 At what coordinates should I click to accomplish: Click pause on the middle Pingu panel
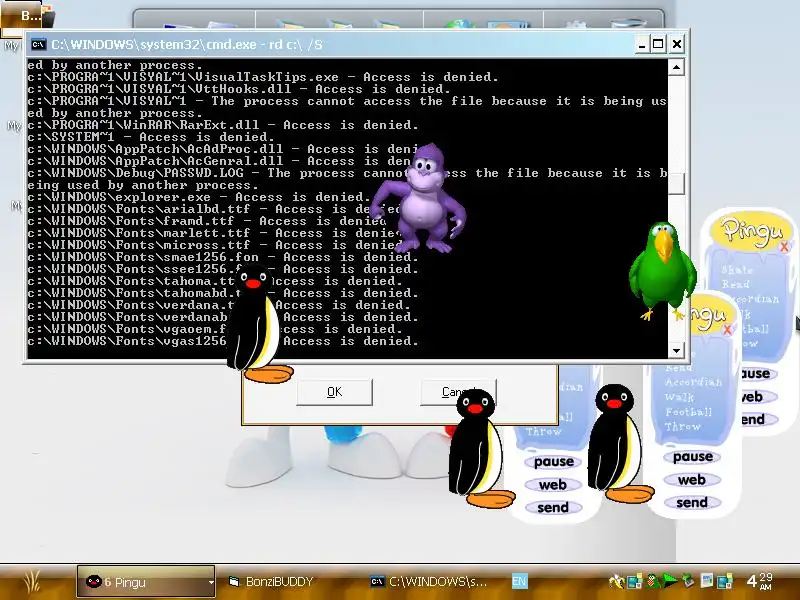tap(692, 457)
